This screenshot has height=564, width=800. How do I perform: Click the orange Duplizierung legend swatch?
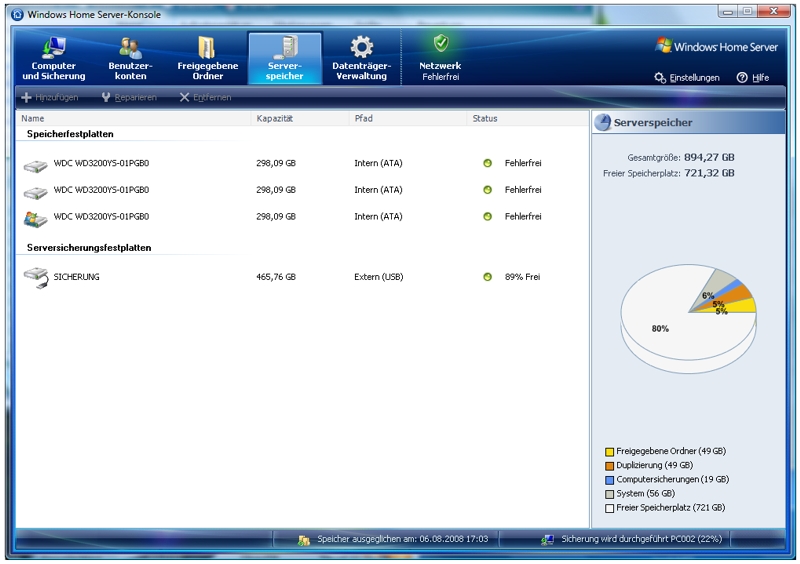(x=609, y=466)
